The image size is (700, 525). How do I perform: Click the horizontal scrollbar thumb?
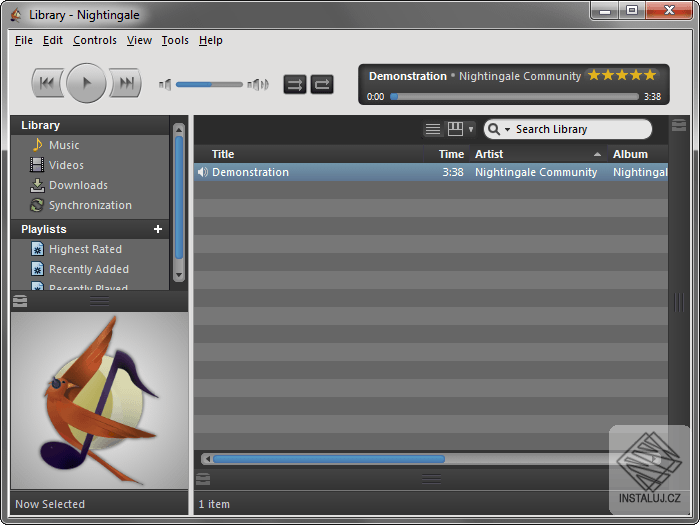pos(329,459)
